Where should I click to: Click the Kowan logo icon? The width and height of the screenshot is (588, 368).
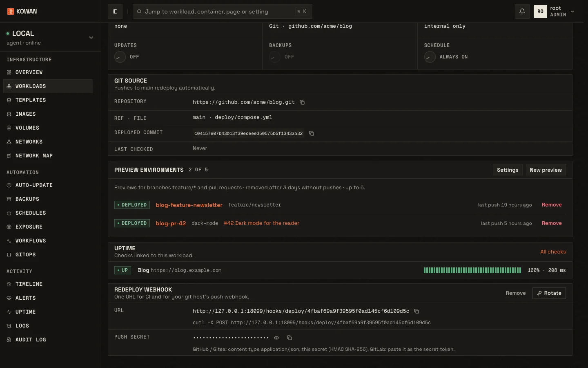pyautogui.click(x=11, y=11)
